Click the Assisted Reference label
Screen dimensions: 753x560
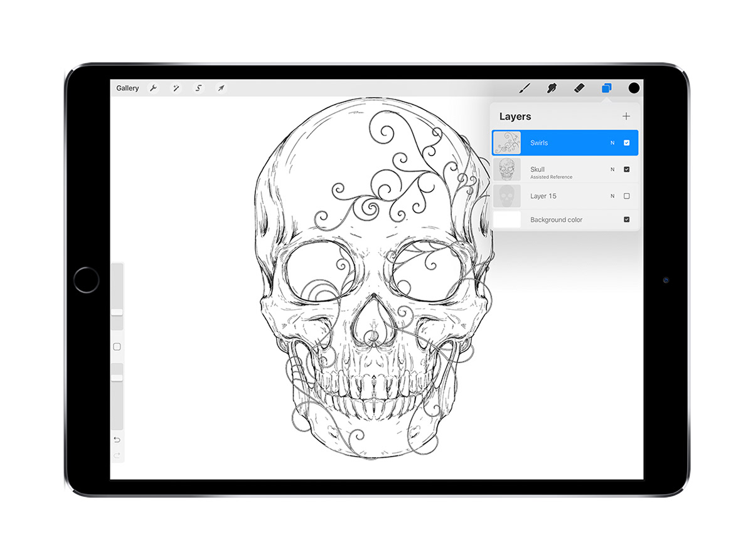tap(551, 177)
